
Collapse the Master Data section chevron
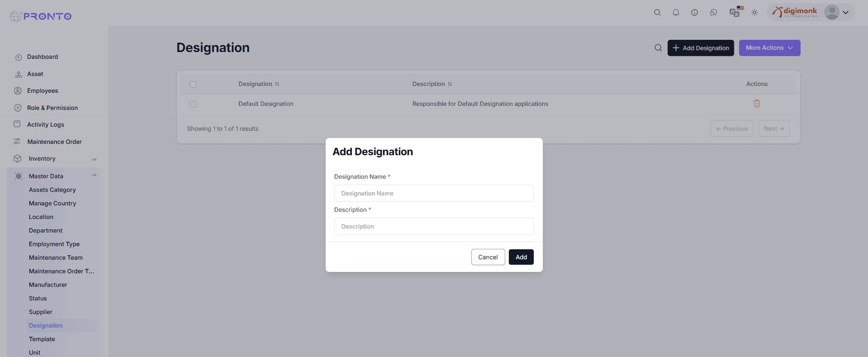(x=95, y=176)
